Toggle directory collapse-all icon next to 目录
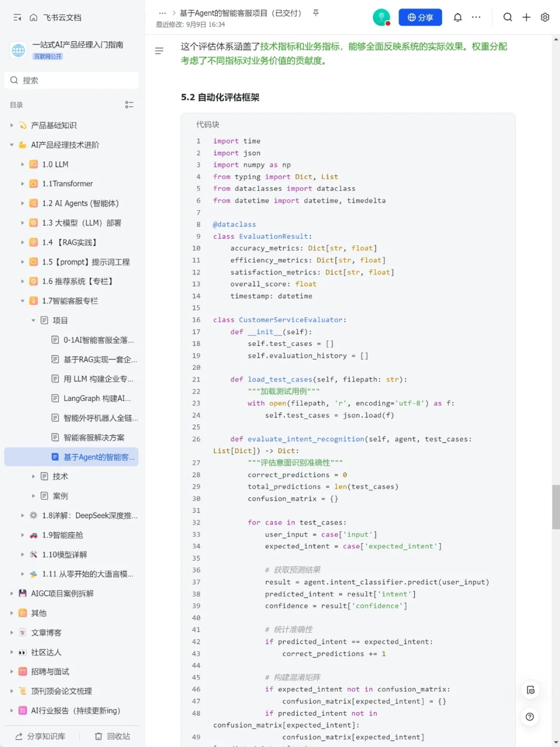Viewport: 560px width, 747px height. coord(129,105)
